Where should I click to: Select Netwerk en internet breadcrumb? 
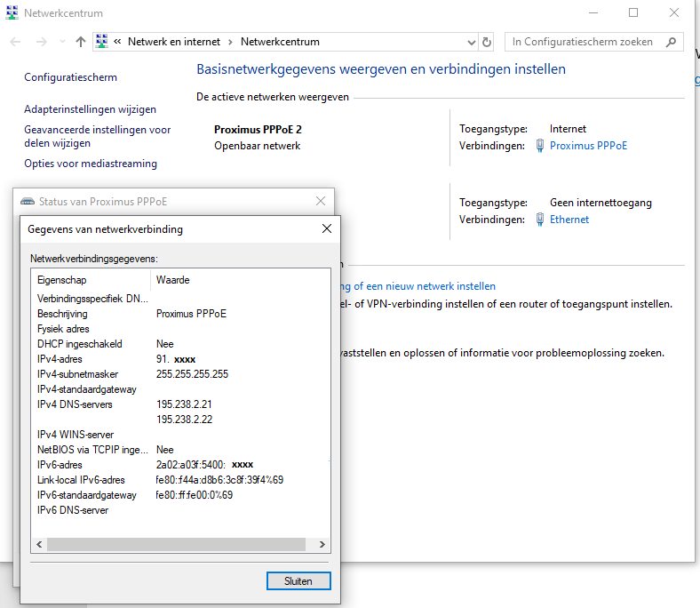click(174, 42)
